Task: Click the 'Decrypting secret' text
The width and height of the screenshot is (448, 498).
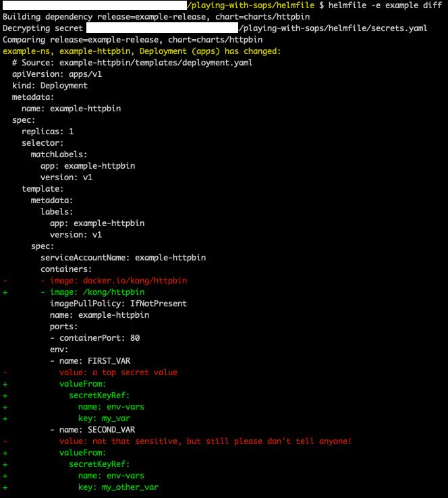Action: 43,28
